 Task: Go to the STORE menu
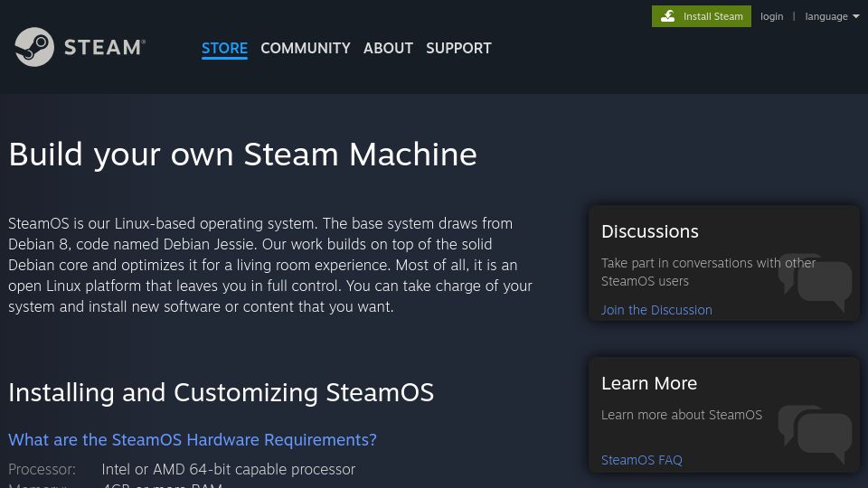click(224, 48)
